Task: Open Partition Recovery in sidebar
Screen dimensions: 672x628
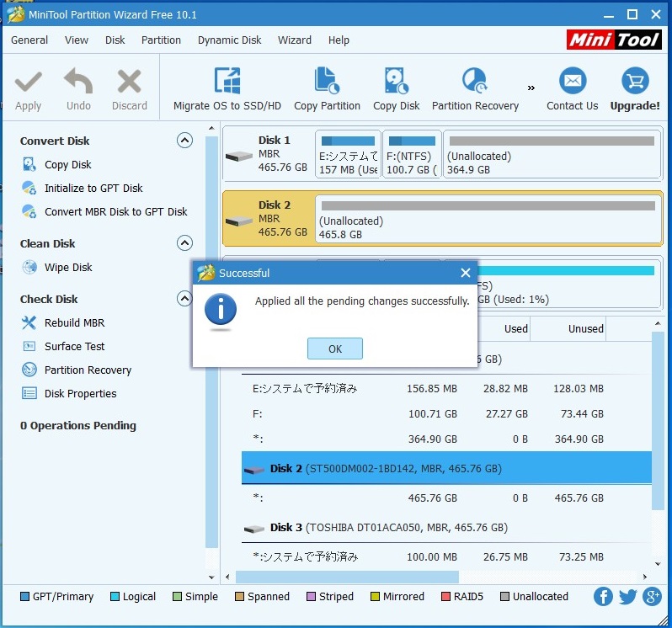Action: 88,370
